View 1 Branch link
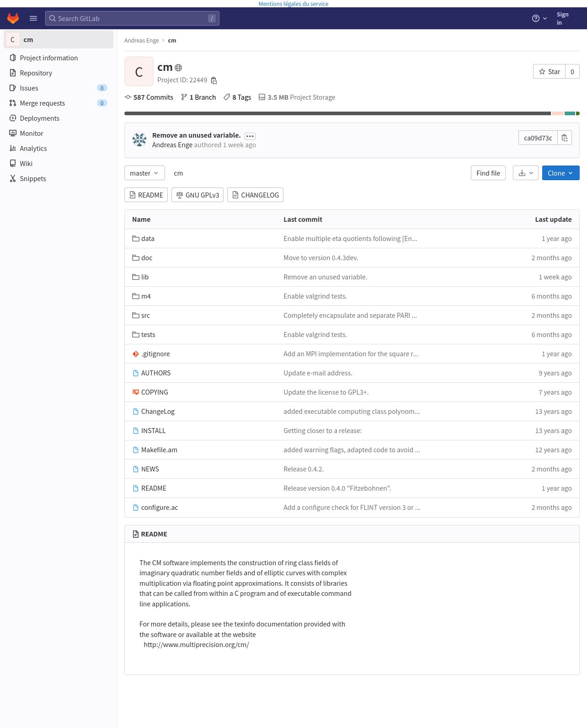The image size is (587, 728). click(198, 97)
